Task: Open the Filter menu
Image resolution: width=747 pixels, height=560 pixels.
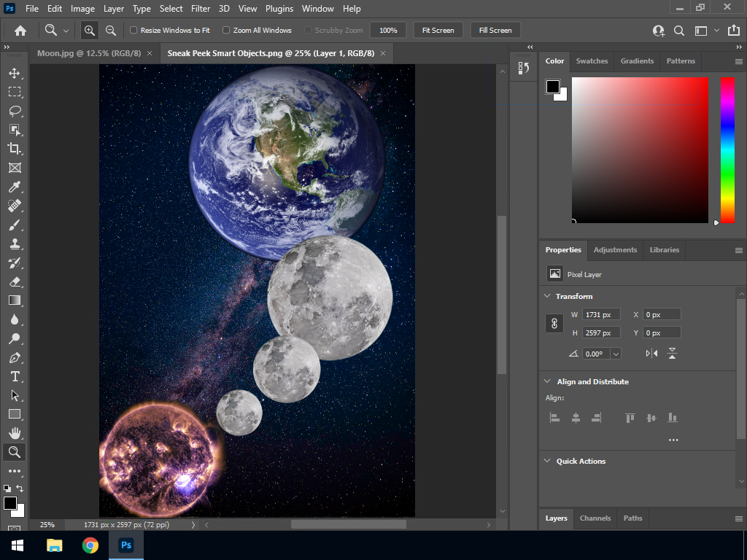Action: (201, 9)
